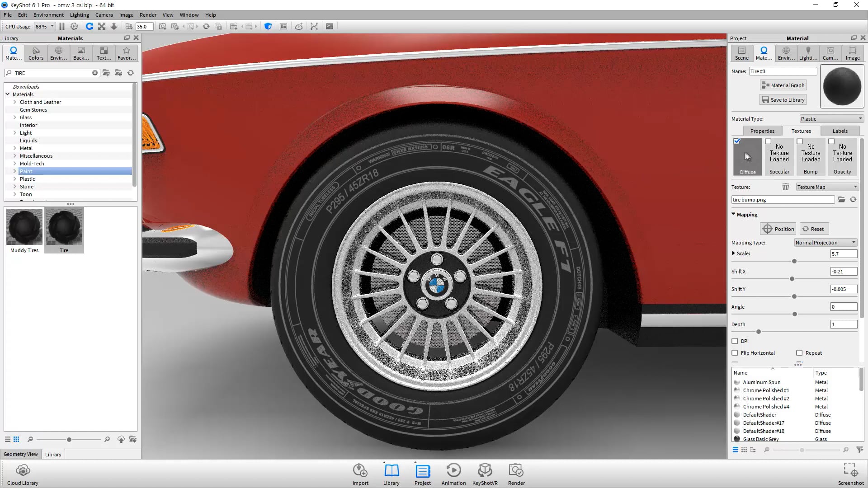Enable the Bump texture checkbox
This screenshot has height=488, width=868.
(x=800, y=141)
